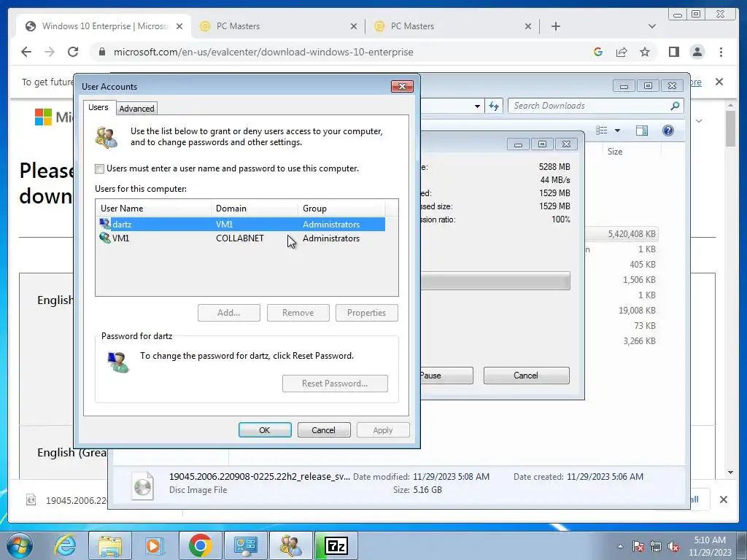
Task: Click the muted volume tray icon
Action: (x=673, y=546)
